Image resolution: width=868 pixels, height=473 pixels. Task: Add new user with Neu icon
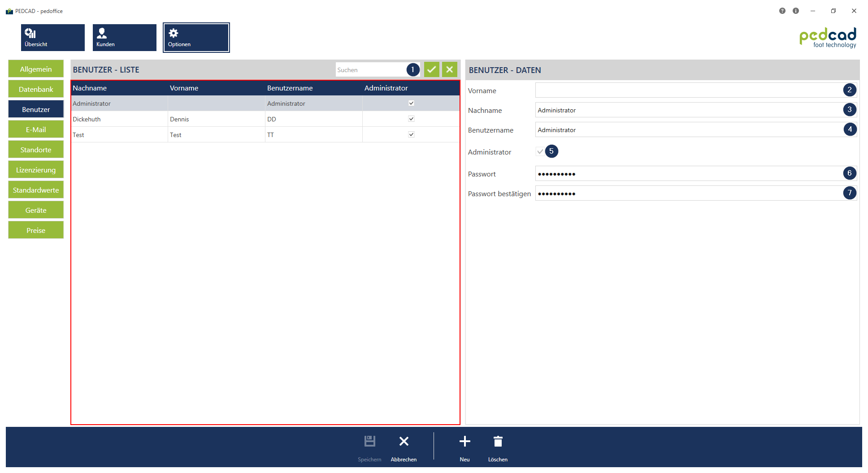pos(464,442)
